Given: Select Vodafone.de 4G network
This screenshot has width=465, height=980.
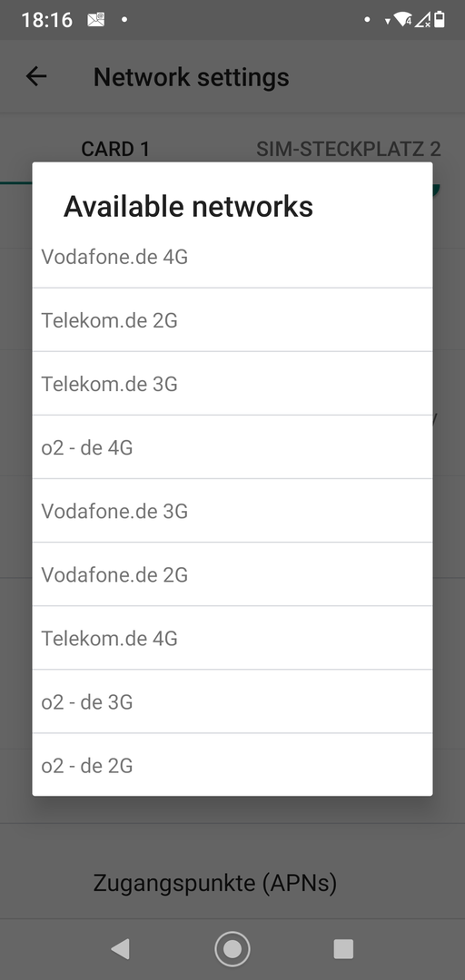Looking at the screenshot, I should (232, 257).
